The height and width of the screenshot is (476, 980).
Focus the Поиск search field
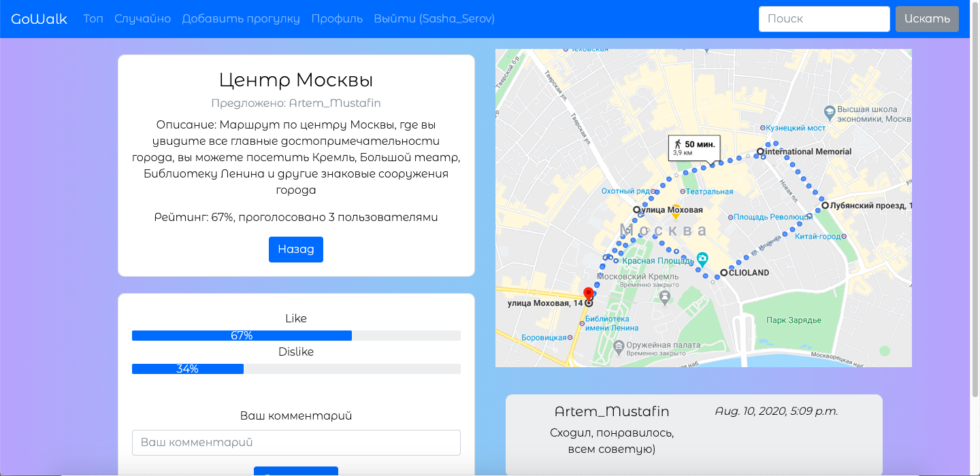(x=824, y=19)
